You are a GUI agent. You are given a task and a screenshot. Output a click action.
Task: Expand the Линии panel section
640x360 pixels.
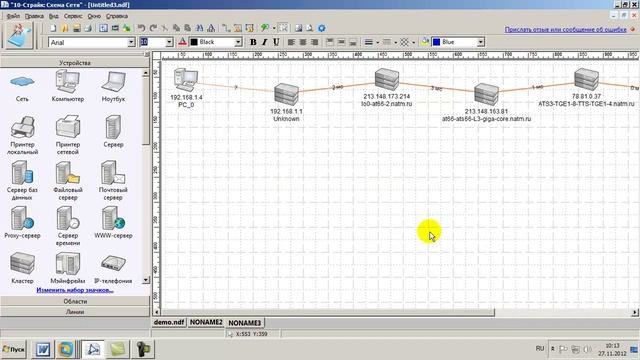click(75, 312)
